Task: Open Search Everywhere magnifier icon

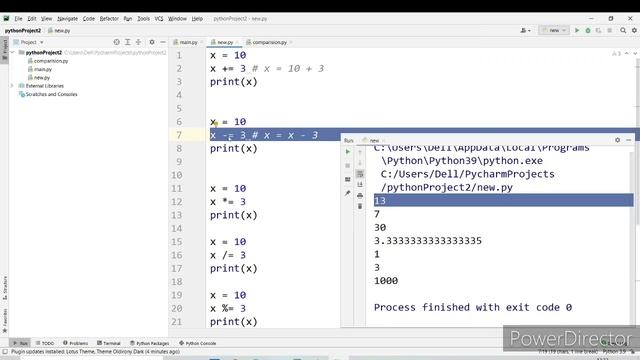Action: (623, 30)
